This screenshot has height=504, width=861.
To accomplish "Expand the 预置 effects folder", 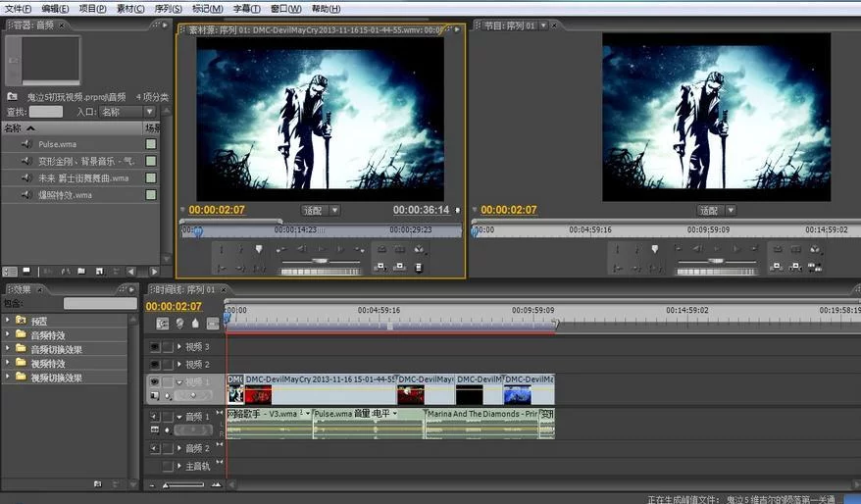I will [x=7, y=320].
